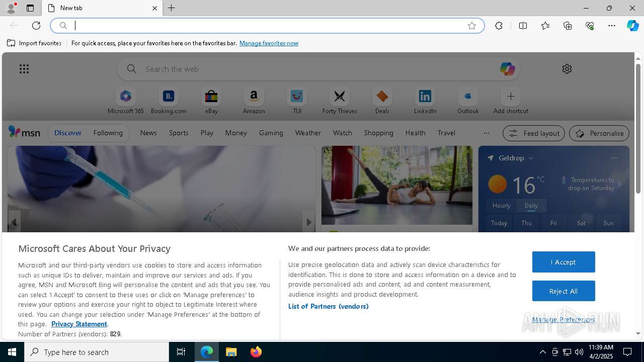Switch weather to Daily
The height and width of the screenshot is (362, 644).
tap(531, 205)
